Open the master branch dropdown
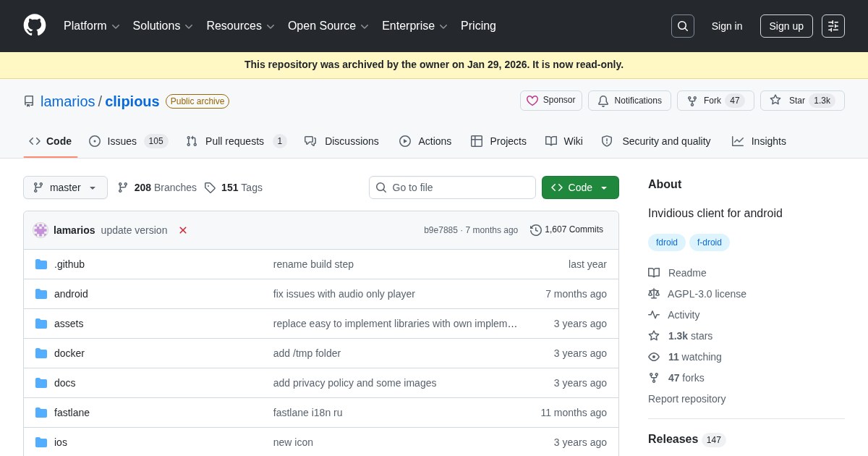The image size is (868, 456). pos(65,187)
